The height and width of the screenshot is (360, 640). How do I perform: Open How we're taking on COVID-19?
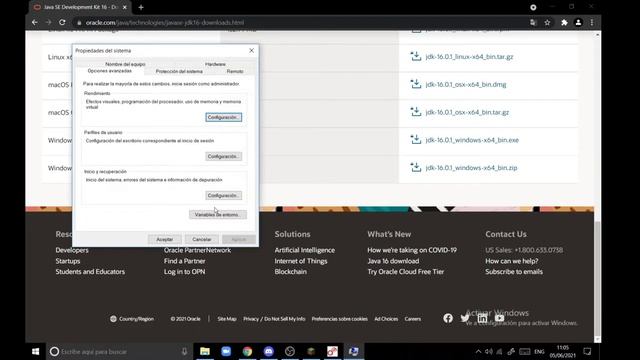coord(412,250)
